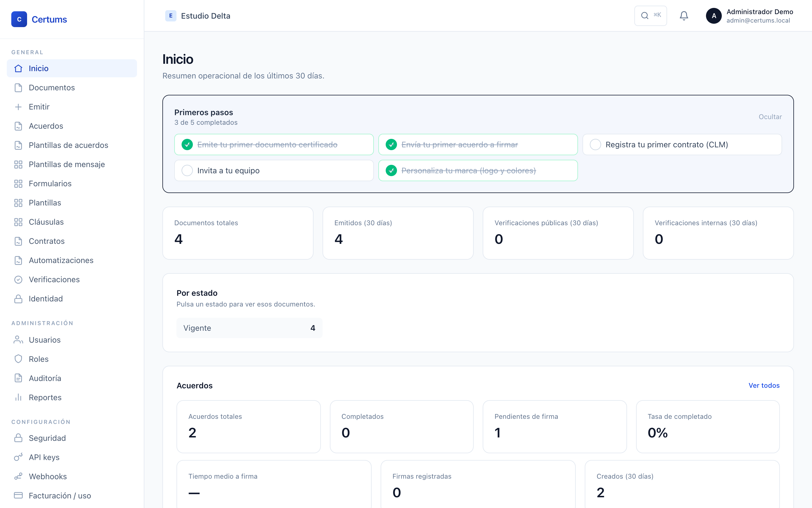
Task: Click the Pendientes de firma card
Action: (x=554, y=426)
